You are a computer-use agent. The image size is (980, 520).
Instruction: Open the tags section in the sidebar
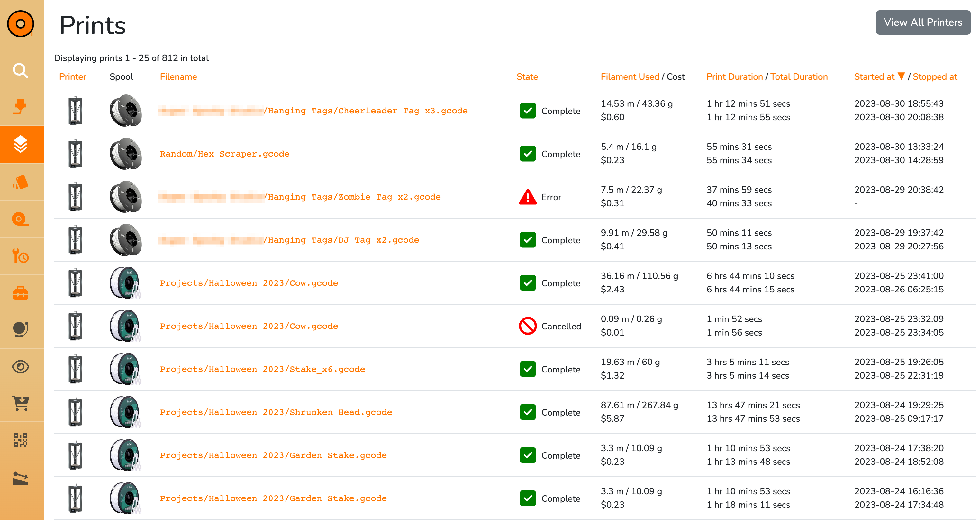tap(21, 182)
